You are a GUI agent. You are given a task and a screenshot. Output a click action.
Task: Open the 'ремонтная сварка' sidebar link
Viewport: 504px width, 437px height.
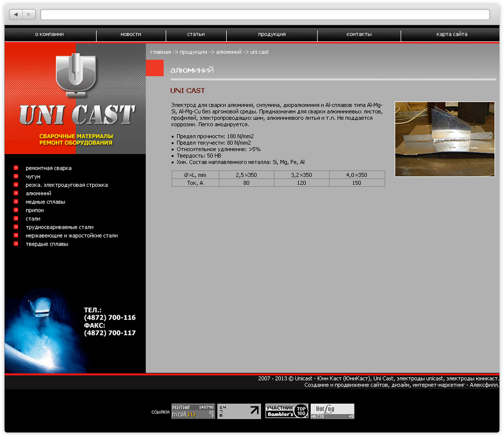[x=48, y=168]
